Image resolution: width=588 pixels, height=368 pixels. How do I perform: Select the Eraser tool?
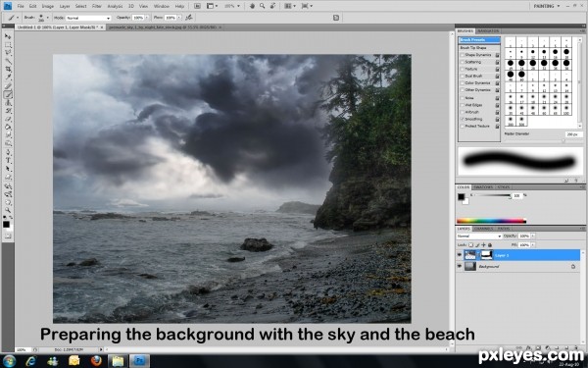[x=8, y=119]
